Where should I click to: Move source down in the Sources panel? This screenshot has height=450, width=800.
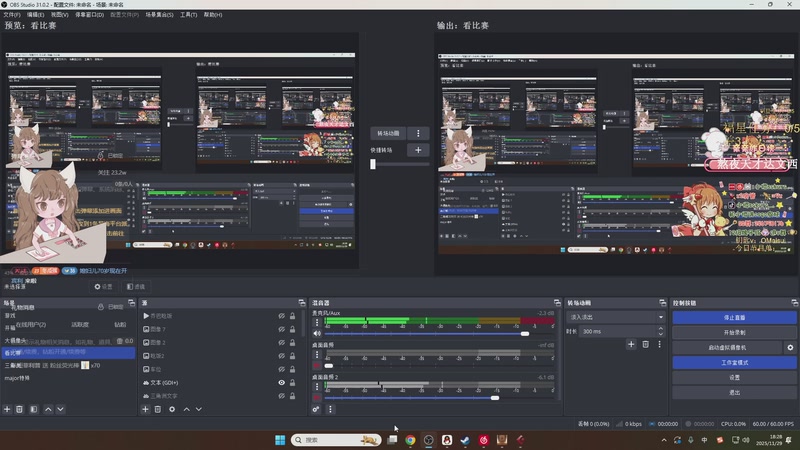198,409
